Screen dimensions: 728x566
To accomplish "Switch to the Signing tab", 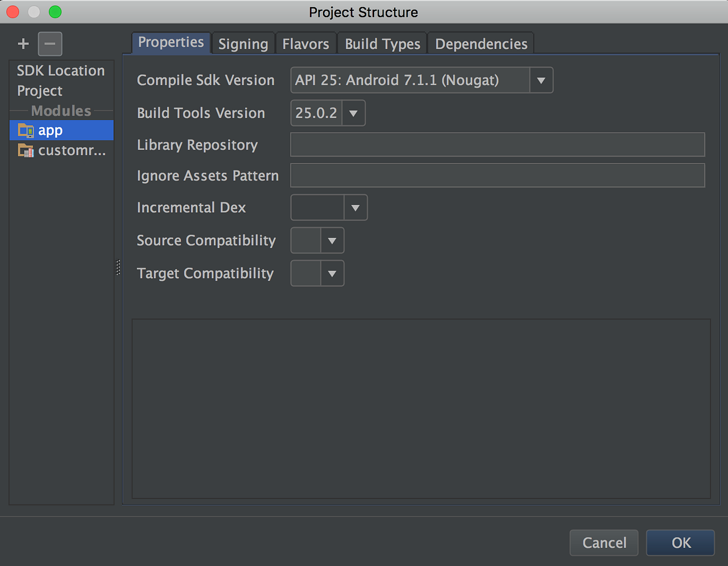I will [243, 43].
